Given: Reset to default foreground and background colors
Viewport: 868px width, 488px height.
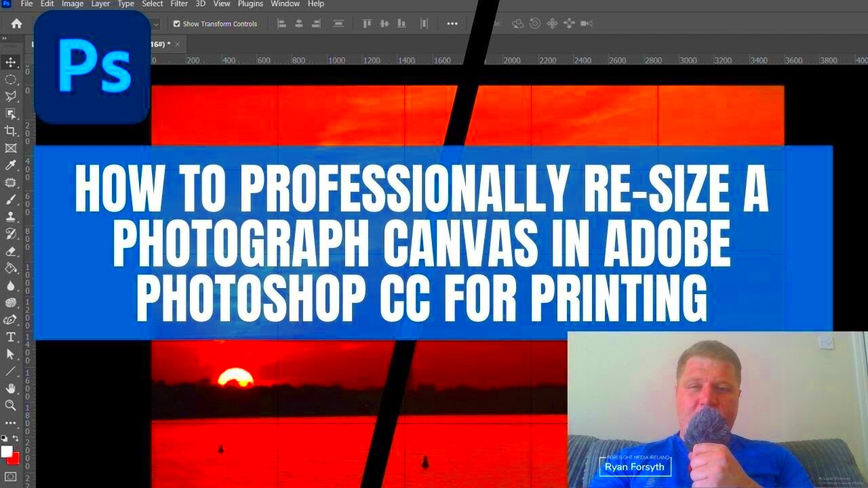Looking at the screenshot, I should click(x=4, y=439).
